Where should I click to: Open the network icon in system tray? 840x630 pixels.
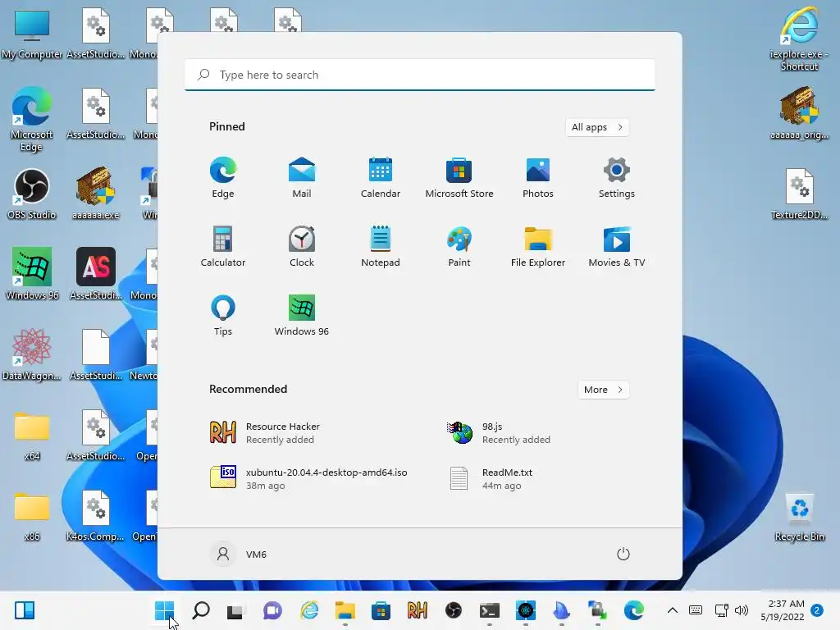click(722, 610)
